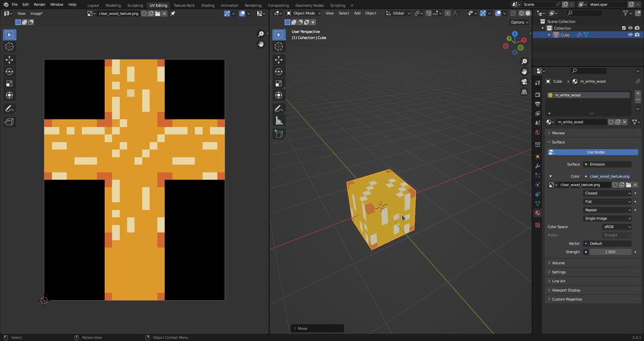Open the Global transform orientation dropdown
The width and height of the screenshot is (644, 341).
pyautogui.click(x=398, y=13)
